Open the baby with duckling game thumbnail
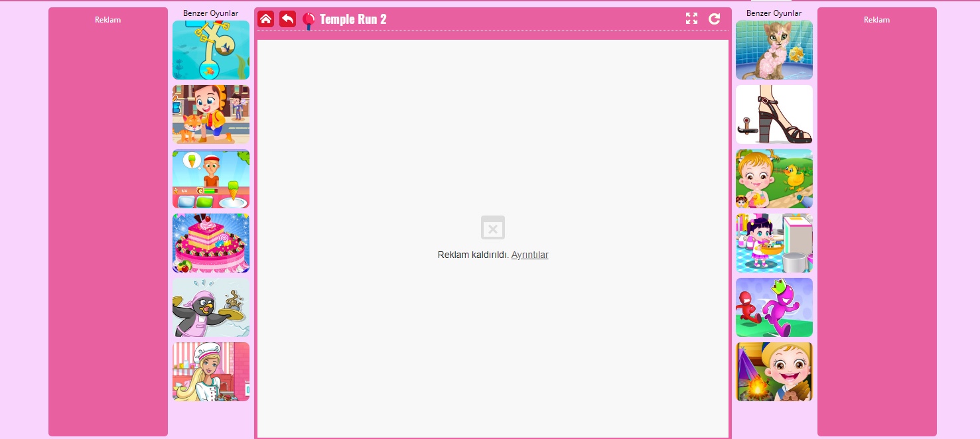 point(774,178)
